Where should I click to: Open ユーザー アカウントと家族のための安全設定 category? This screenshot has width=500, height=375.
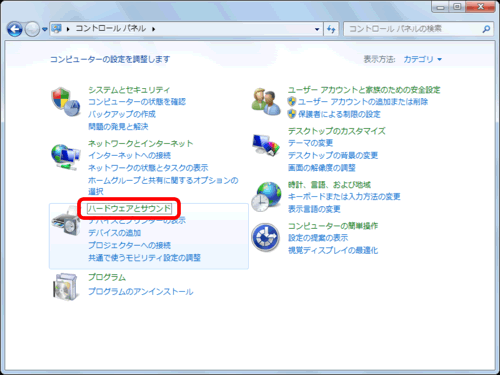tap(364, 90)
